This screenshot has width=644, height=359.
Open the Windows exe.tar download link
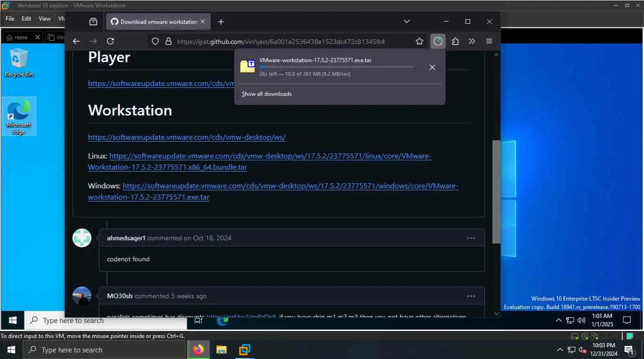[x=273, y=192]
